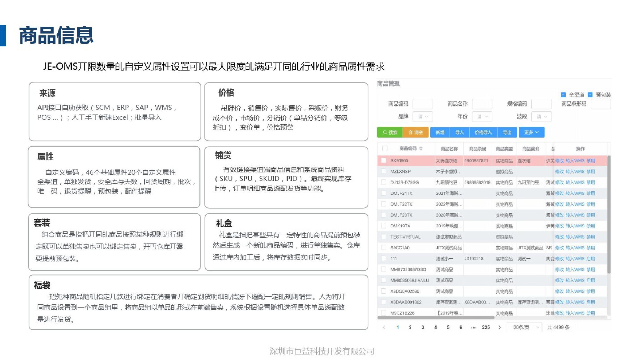Click the 测试虚拟商品 name cell
The height and width of the screenshot is (362, 644).
pos(449,237)
